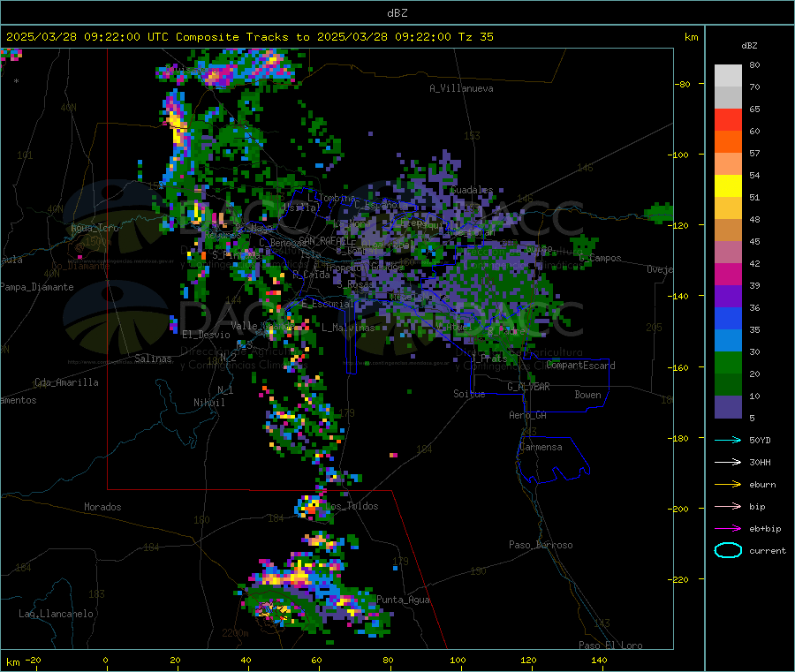
Task: Click the '2200m' elevation label on map
Action: pos(235,633)
